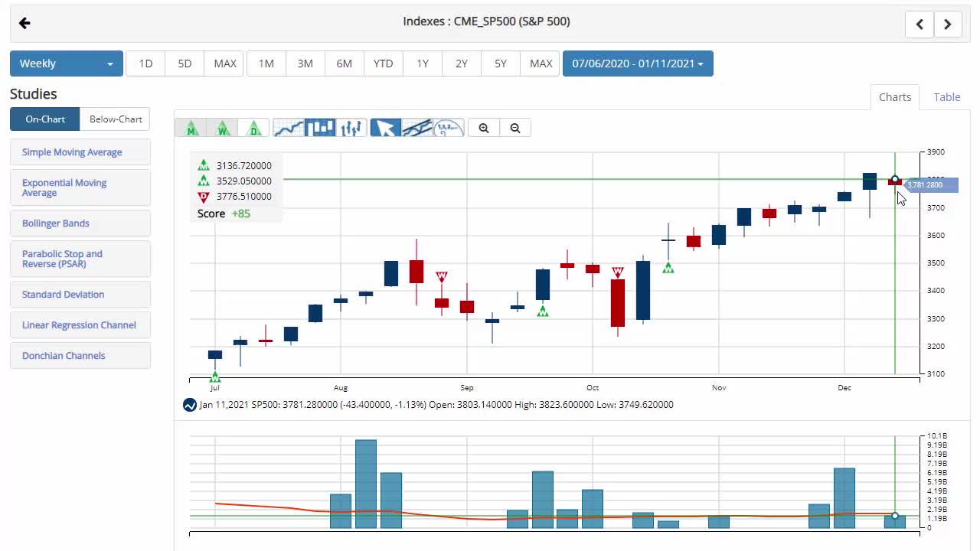Click the green triangle marker in mid-October

(668, 267)
